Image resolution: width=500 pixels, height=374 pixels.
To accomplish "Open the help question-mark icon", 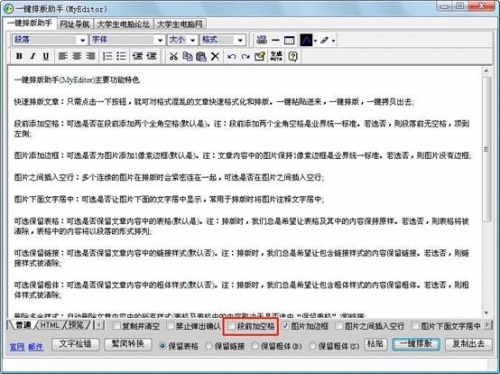I will point(293,56).
